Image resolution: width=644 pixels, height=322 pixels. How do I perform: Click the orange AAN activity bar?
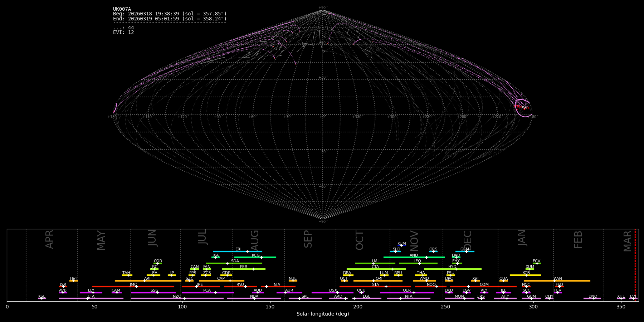pyautogui.click(x=557, y=281)
